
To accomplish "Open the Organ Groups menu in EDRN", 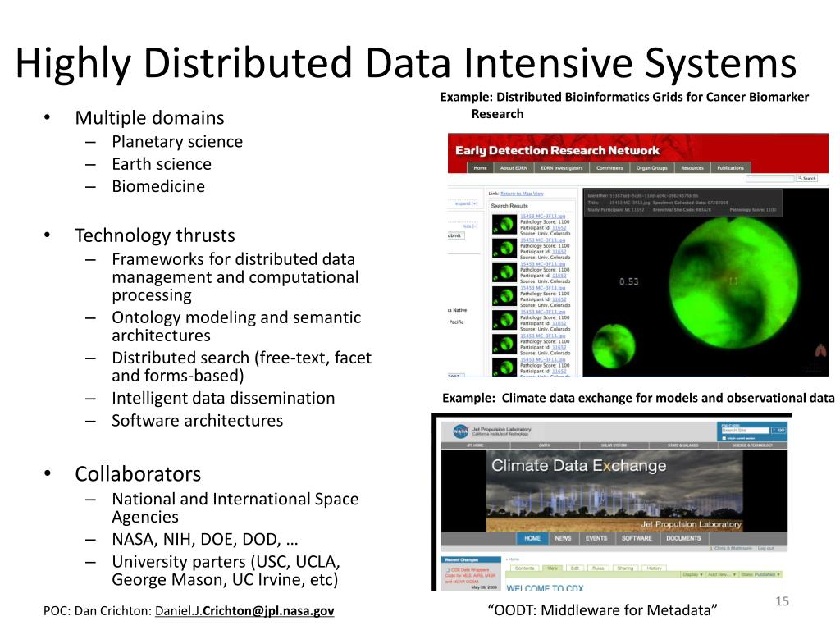I will pyautogui.click(x=651, y=167).
